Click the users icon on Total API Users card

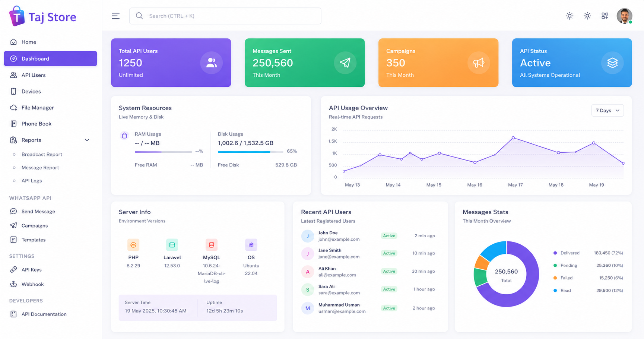[212, 63]
